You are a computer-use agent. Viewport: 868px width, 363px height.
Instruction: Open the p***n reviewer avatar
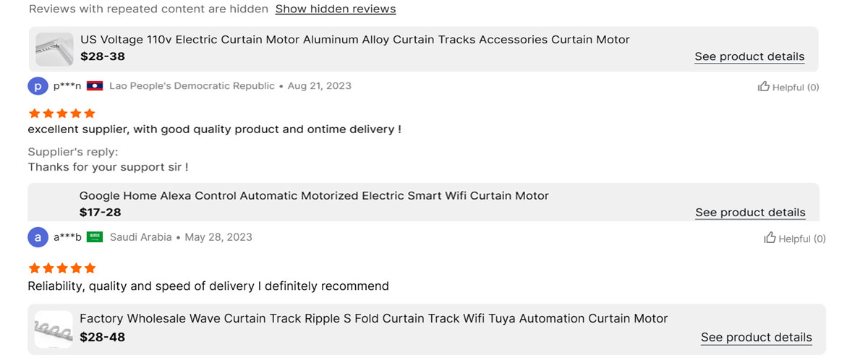(x=38, y=86)
